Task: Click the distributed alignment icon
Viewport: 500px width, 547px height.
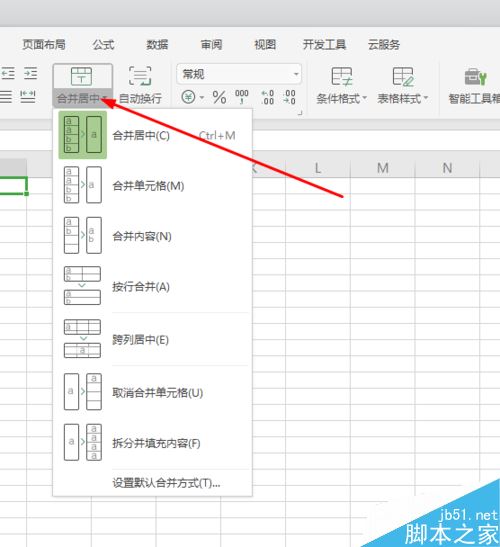Action: 28,97
